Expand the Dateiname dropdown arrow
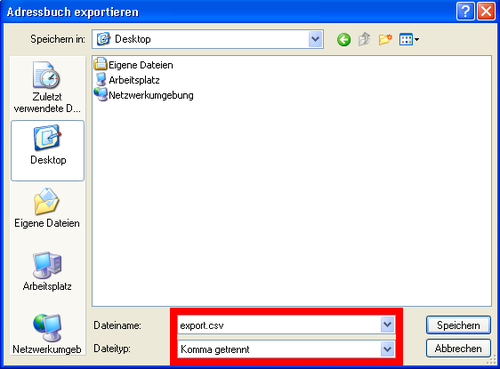500x369 pixels. pyautogui.click(x=387, y=325)
